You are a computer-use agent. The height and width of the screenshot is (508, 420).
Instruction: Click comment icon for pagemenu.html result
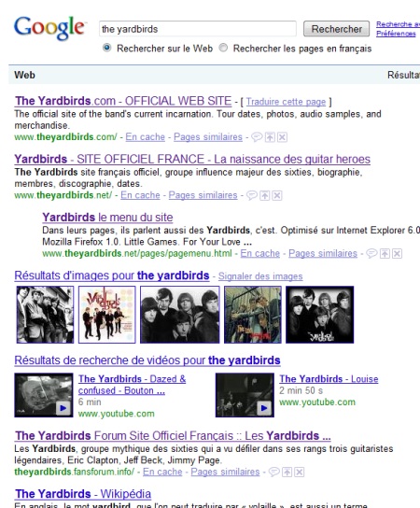coord(371,254)
